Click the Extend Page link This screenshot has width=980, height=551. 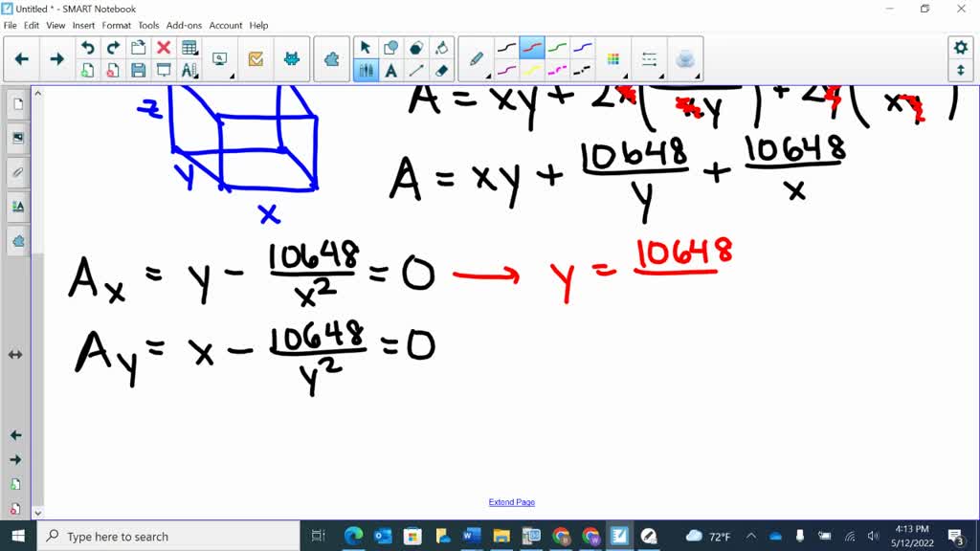pyautogui.click(x=511, y=502)
